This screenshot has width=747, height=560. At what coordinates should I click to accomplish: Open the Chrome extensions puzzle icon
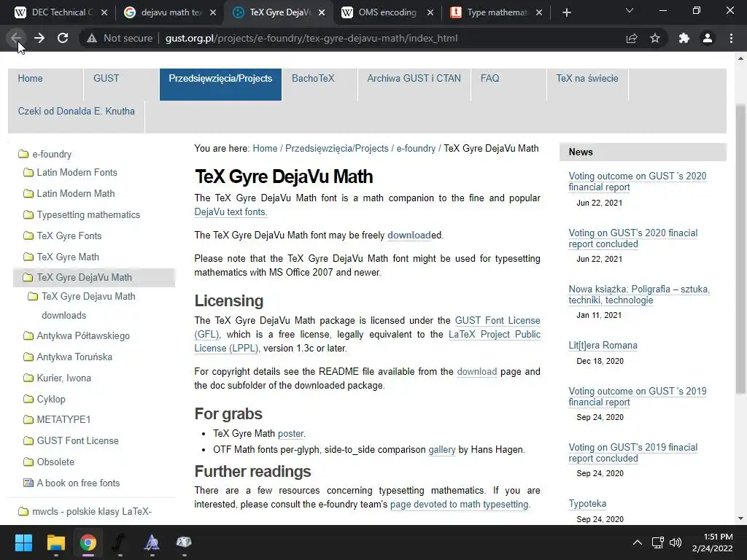pyautogui.click(x=684, y=38)
